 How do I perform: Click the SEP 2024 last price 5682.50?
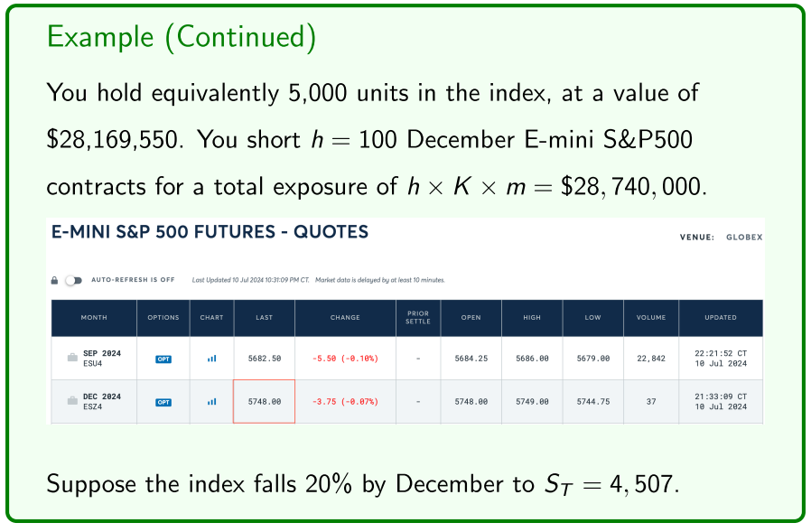tap(264, 359)
